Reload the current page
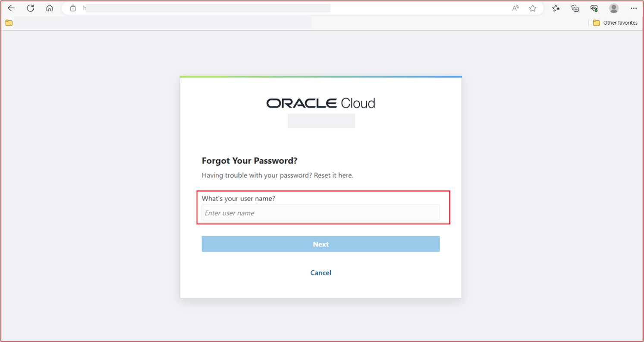644x342 pixels. pos(30,8)
